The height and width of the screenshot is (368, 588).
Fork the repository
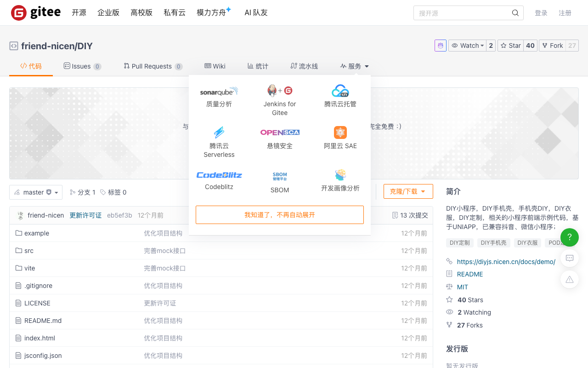point(552,46)
